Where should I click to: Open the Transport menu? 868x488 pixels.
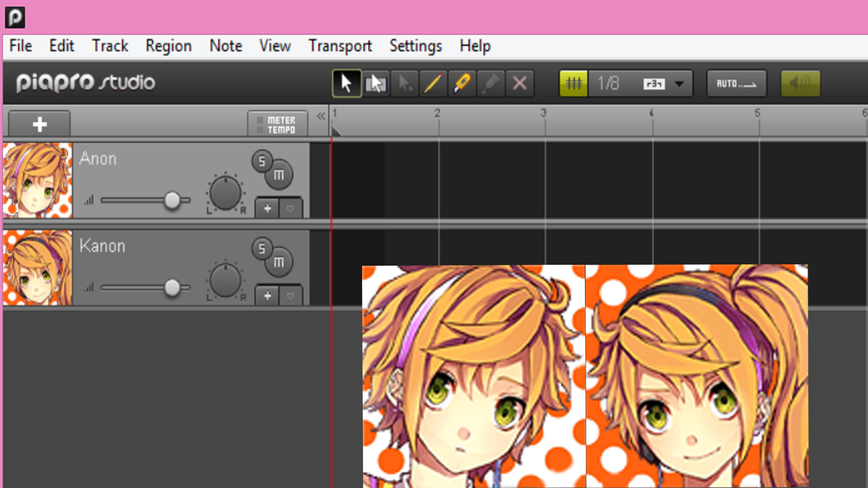point(340,46)
